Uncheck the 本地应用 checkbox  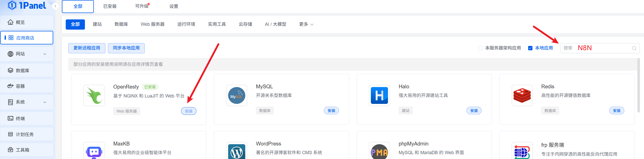(530, 48)
